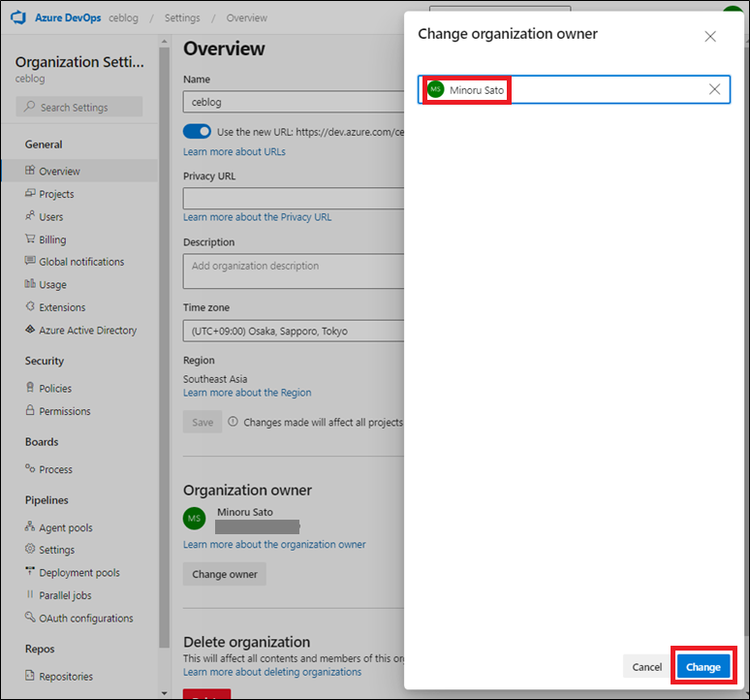Click the ceblog breadcrumb
The width and height of the screenshot is (750, 700).
(x=123, y=17)
